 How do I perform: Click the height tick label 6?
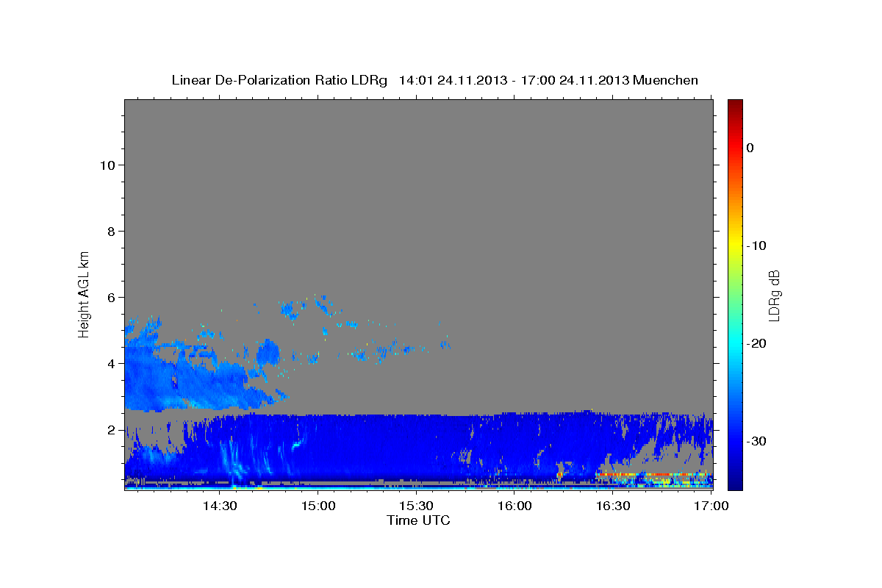(x=111, y=297)
